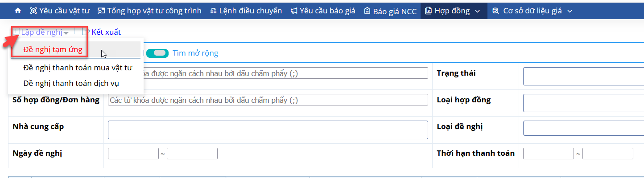644x178 pixels.
Task: Go to Lệnh điều chuyển
Action: coord(246,11)
